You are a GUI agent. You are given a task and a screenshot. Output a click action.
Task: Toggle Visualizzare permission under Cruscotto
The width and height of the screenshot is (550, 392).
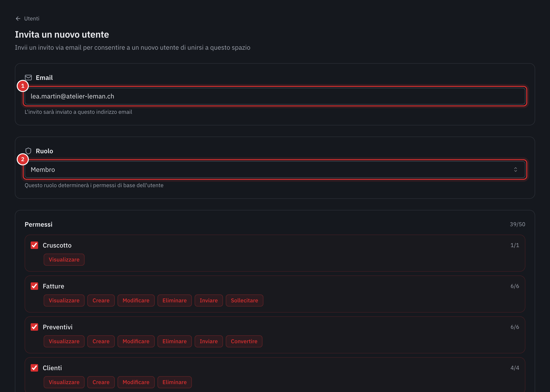pyautogui.click(x=64, y=259)
